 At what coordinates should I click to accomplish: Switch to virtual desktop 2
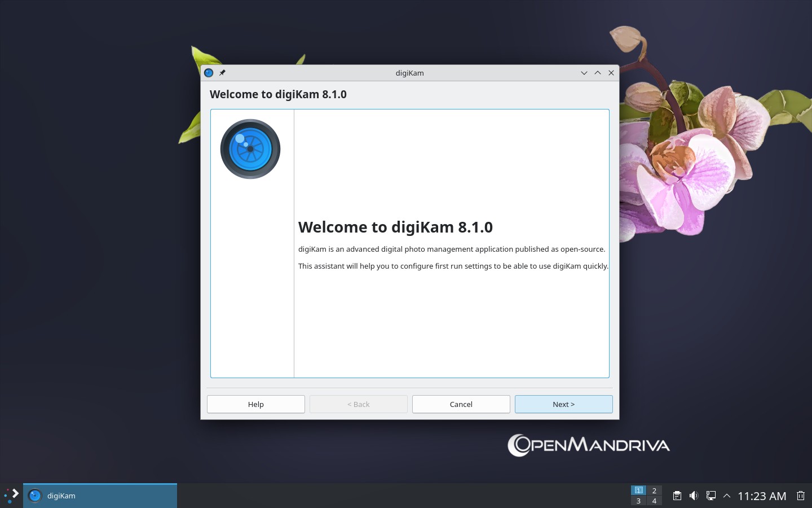coord(654,490)
